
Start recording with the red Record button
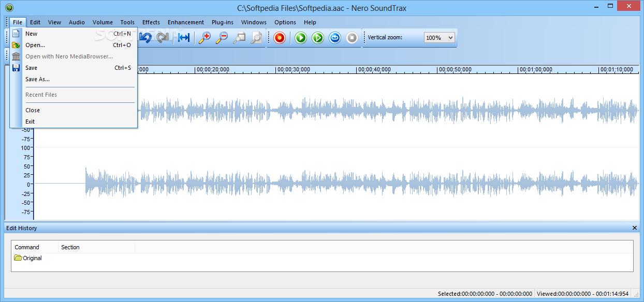point(280,38)
